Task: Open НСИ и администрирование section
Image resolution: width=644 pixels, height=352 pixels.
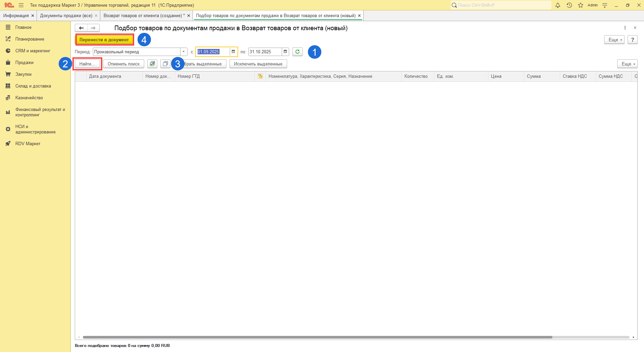Action: [x=35, y=129]
